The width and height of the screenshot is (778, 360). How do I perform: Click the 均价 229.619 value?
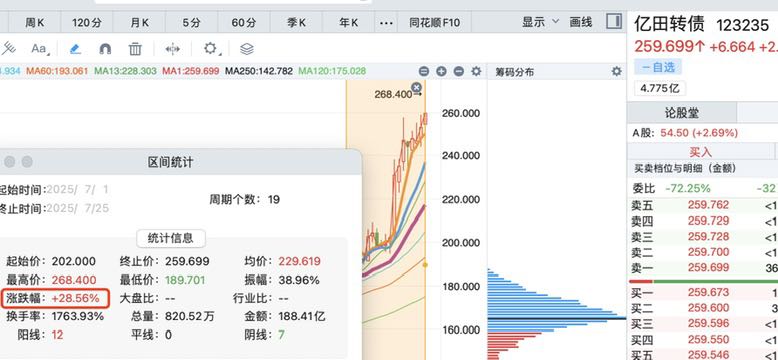click(x=299, y=261)
